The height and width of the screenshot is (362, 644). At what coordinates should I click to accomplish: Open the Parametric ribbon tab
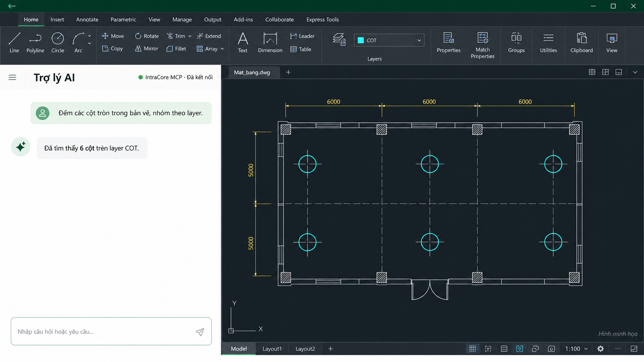coord(123,19)
